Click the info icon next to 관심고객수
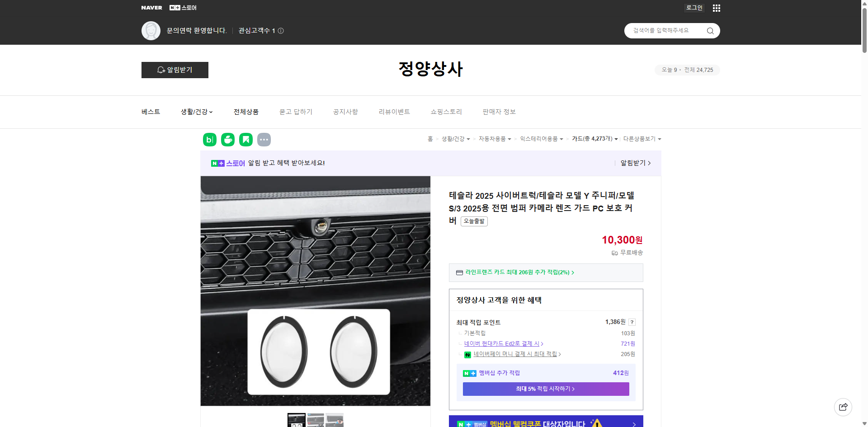This screenshot has width=868, height=427. [281, 30]
